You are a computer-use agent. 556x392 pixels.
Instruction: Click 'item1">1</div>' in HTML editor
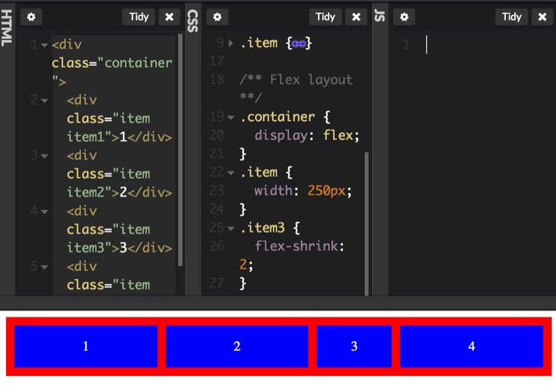(x=119, y=137)
